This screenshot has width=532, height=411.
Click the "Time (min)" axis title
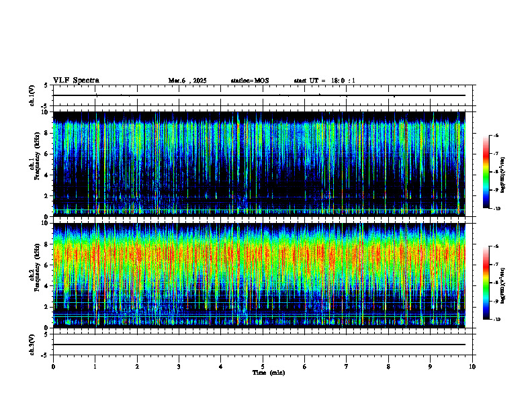coord(269,373)
